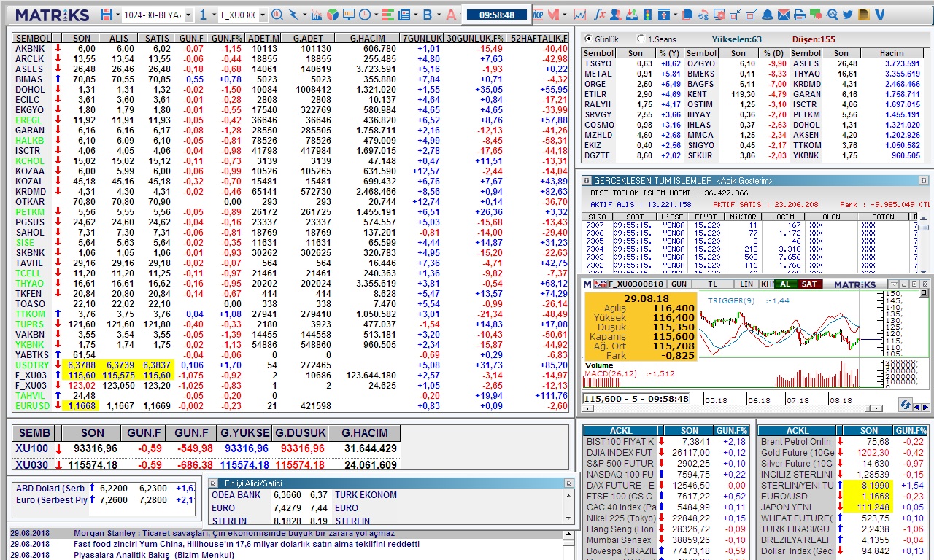Image resolution: width=934 pixels, height=560 pixels.
Task: Expand the red M icon dropdown arrow
Action: (x=564, y=15)
